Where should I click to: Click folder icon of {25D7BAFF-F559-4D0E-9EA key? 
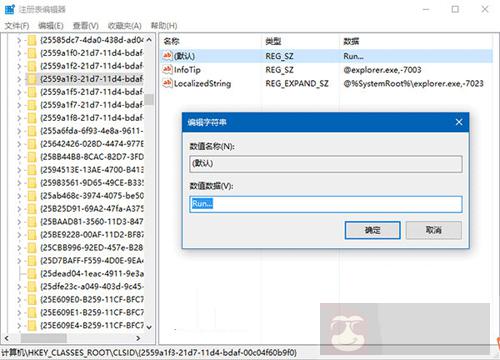point(32,261)
